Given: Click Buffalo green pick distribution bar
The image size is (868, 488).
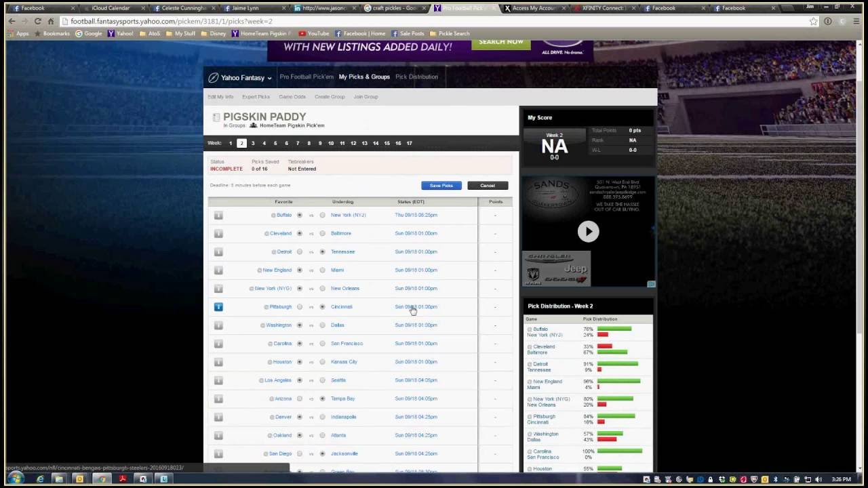Looking at the screenshot, I should pyautogui.click(x=614, y=329).
